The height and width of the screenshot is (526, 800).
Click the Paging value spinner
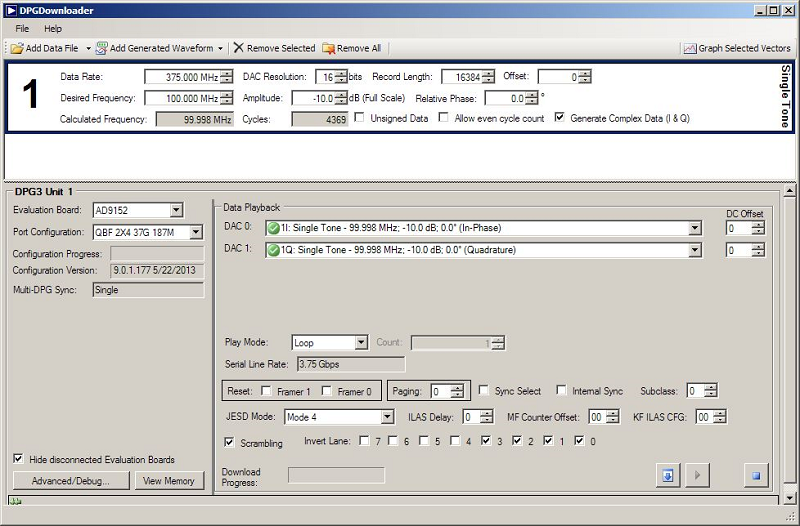(x=457, y=391)
